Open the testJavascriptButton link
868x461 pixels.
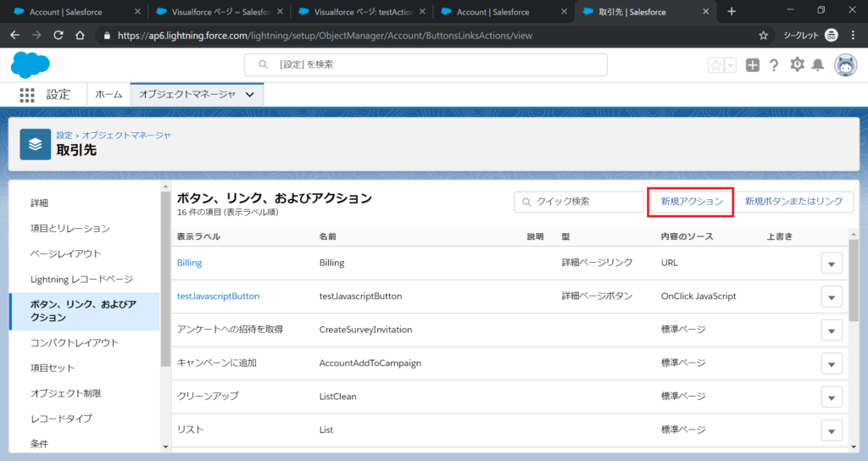point(218,297)
